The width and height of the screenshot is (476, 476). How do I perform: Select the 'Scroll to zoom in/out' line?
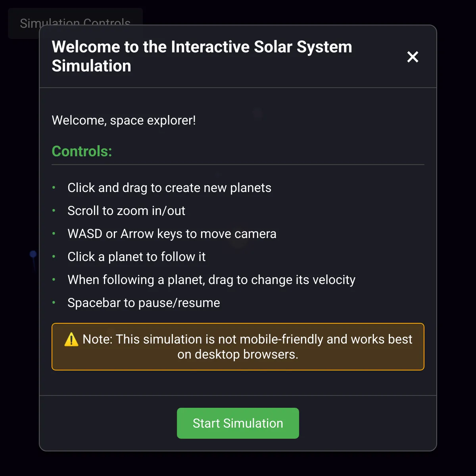point(126,211)
